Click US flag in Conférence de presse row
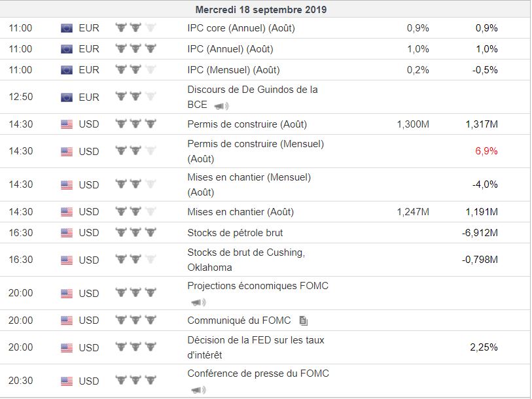Viewport: 532px width, 399px height. pos(67,381)
